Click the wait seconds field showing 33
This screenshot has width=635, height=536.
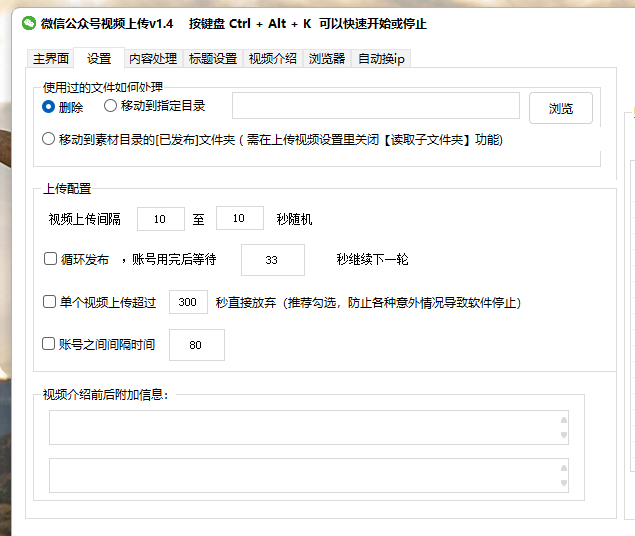(273, 260)
